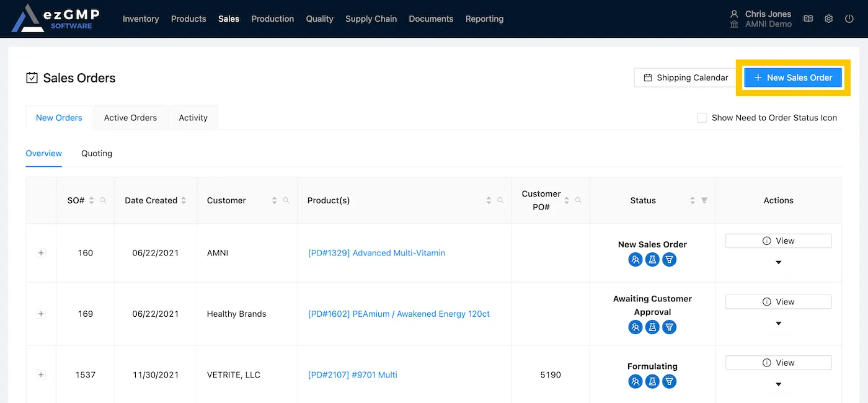Image resolution: width=868 pixels, height=403 pixels.
Task: Open PD#1329 Advanced Multi-Vitamin product link
Action: (x=376, y=253)
